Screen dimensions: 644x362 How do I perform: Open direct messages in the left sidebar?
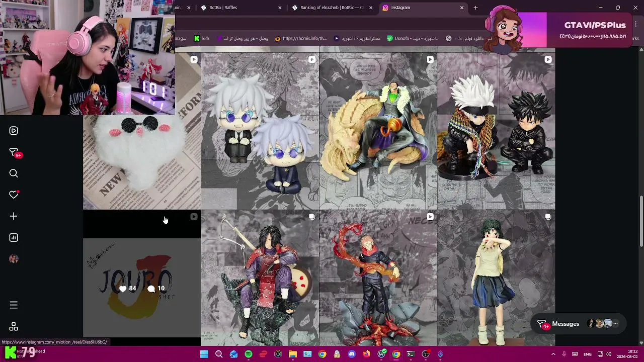coord(15,152)
